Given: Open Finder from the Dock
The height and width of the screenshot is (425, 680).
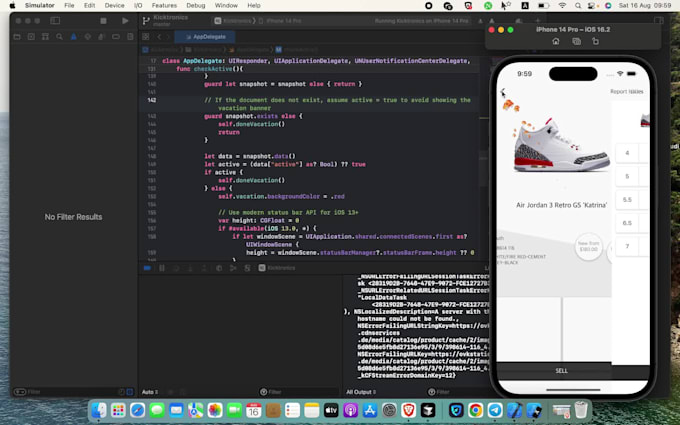Looking at the screenshot, I should pos(99,410).
